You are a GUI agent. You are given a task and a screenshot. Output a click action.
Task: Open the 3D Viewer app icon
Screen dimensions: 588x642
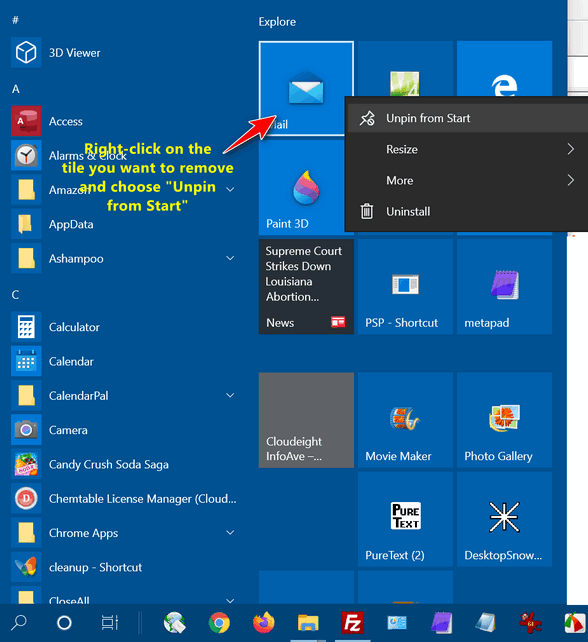coord(26,52)
